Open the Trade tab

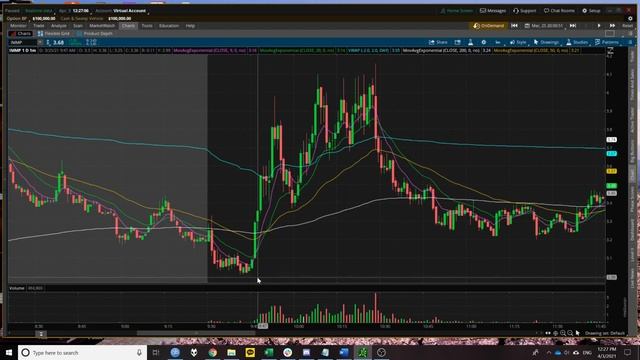pyautogui.click(x=39, y=26)
